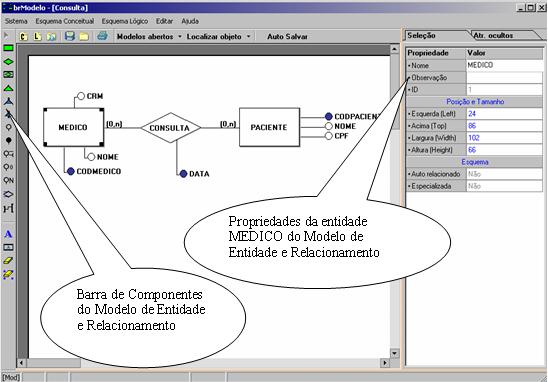Open the Editar menu
This screenshot has height=382, width=548.
164,21
